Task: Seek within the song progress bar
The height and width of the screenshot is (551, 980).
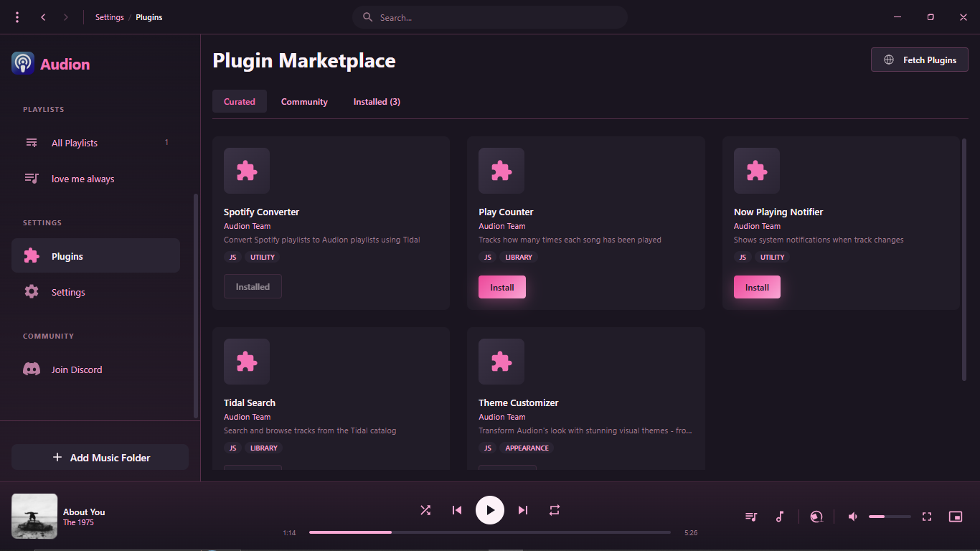Action: pos(490,532)
